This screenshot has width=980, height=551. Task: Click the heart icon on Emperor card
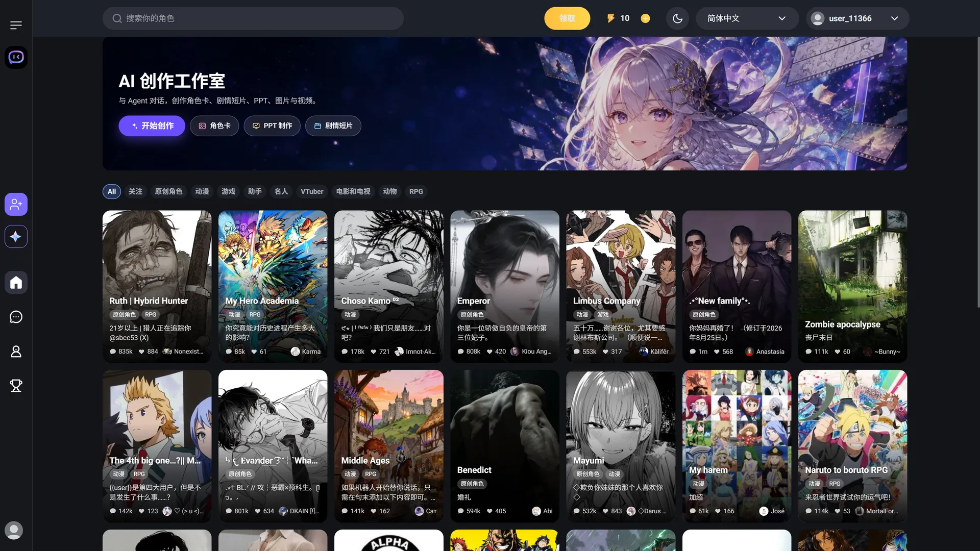[x=489, y=352]
